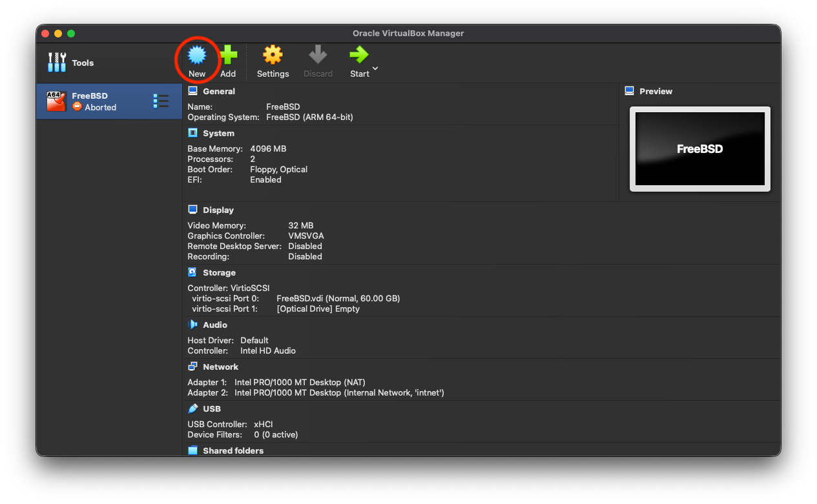Click the Tools label in the sidebar
817x504 pixels.
pos(83,63)
